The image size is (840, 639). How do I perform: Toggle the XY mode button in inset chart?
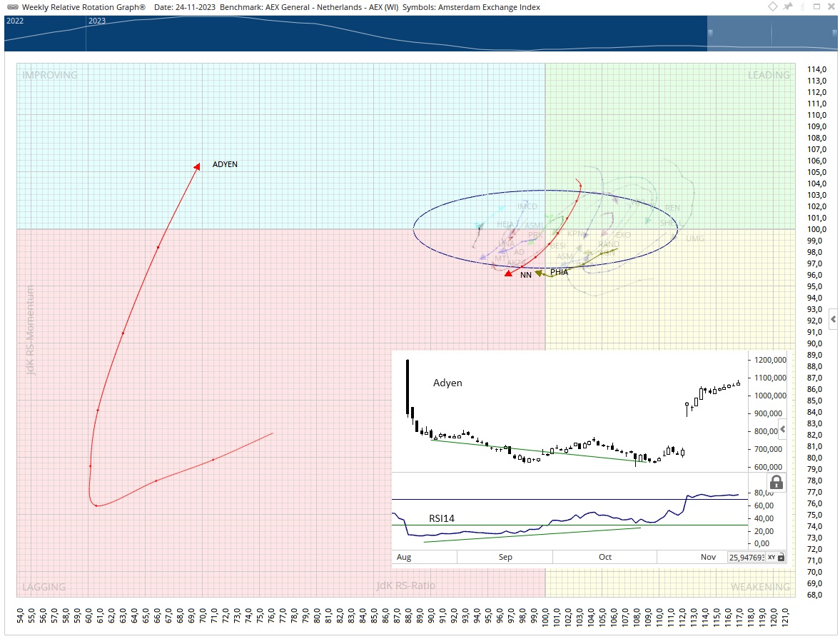click(771, 557)
